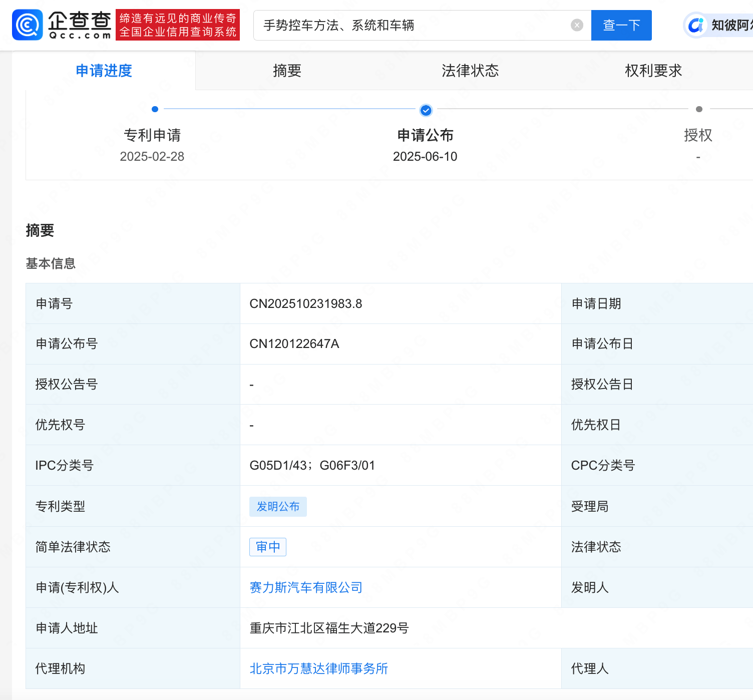Click the red slogan banner 缔造有远见的商业传奇
The height and width of the screenshot is (700, 753).
pos(178,25)
